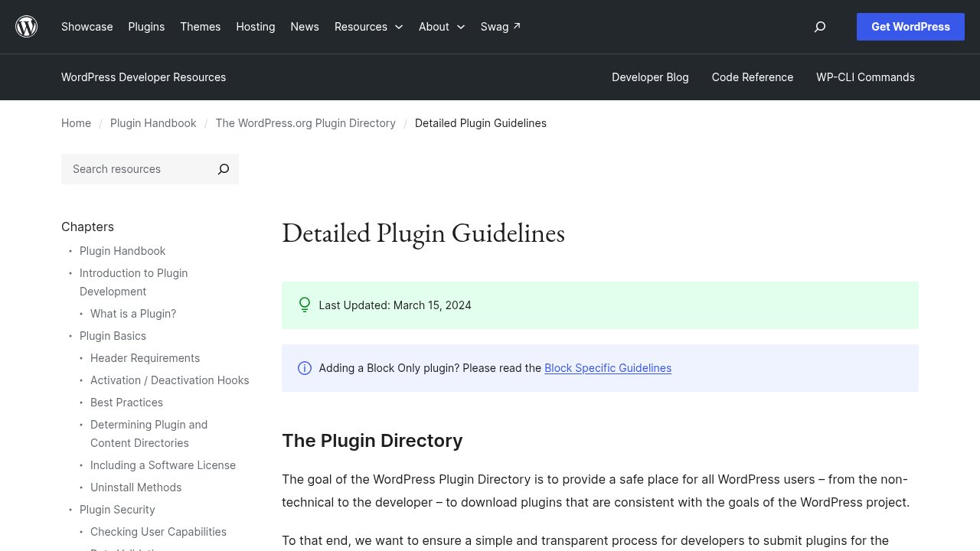Open the Swag external link
The width and height of the screenshot is (980, 551).
click(501, 27)
